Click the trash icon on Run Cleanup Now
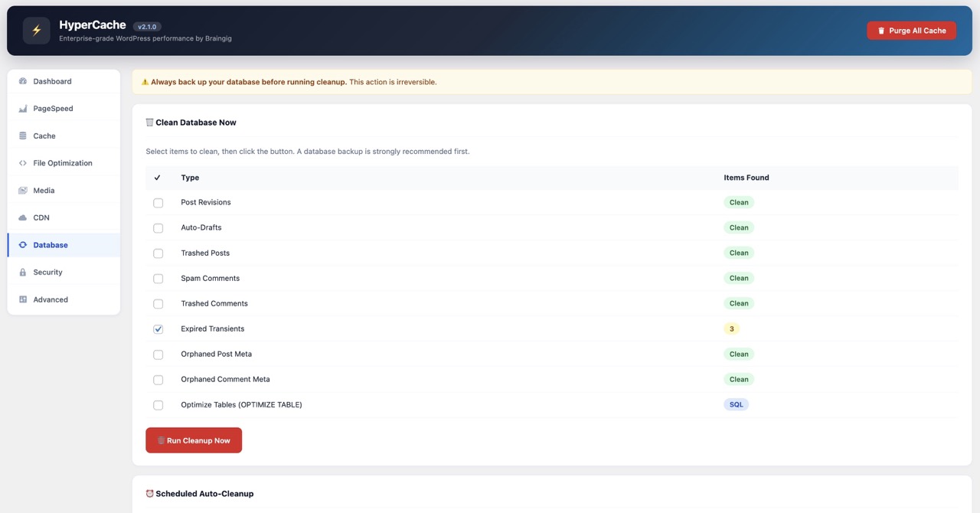This screenshot has height=513, width=980. coord(162,440)
